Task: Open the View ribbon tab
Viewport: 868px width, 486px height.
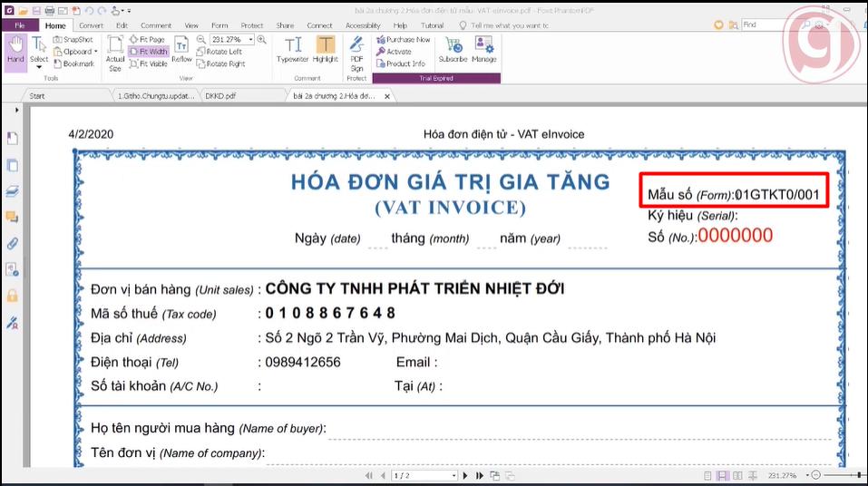Action: pyautogui.click(x=191, y=25)
